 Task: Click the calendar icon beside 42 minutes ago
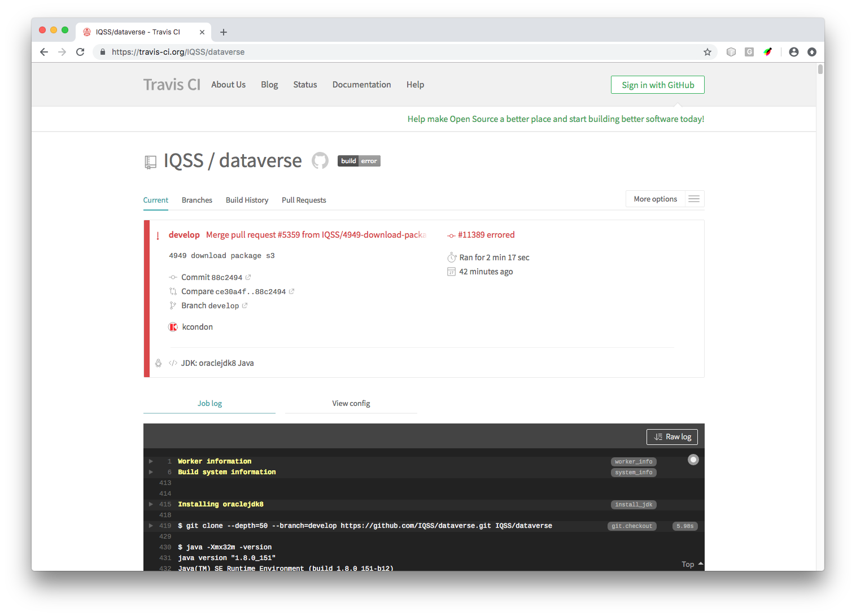click(451, 272)
